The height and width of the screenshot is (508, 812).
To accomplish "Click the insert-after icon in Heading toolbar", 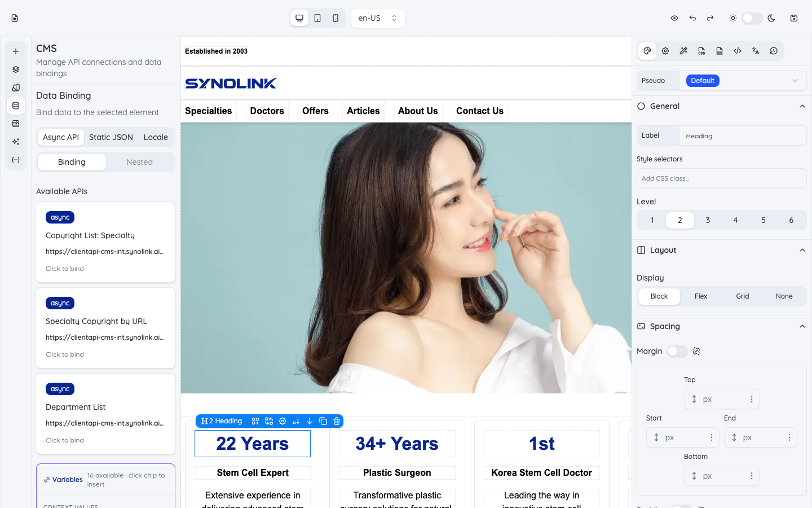I will click(x=296, y=421).
